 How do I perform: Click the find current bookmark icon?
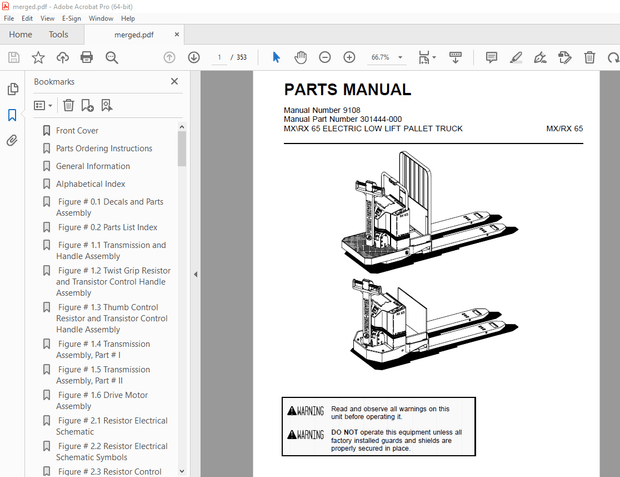click(x=107, y=105)
